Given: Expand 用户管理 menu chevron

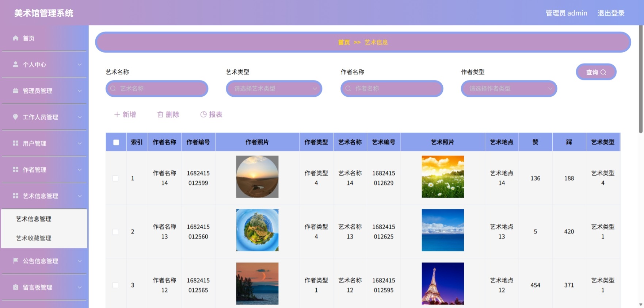Looking at the screenshot, I should coord(80,143).
